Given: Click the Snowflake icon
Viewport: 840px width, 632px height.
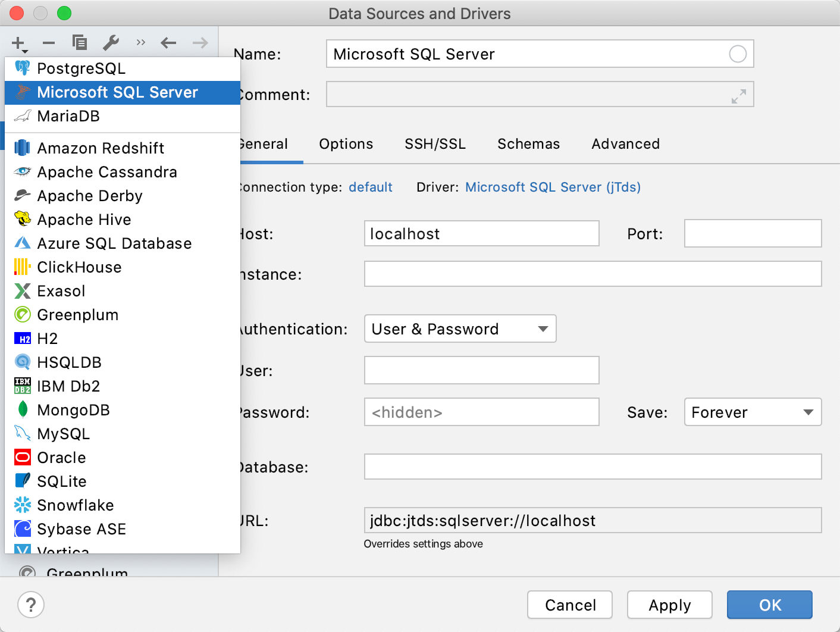Looking at the screenshot, I should tap(23, 505).
